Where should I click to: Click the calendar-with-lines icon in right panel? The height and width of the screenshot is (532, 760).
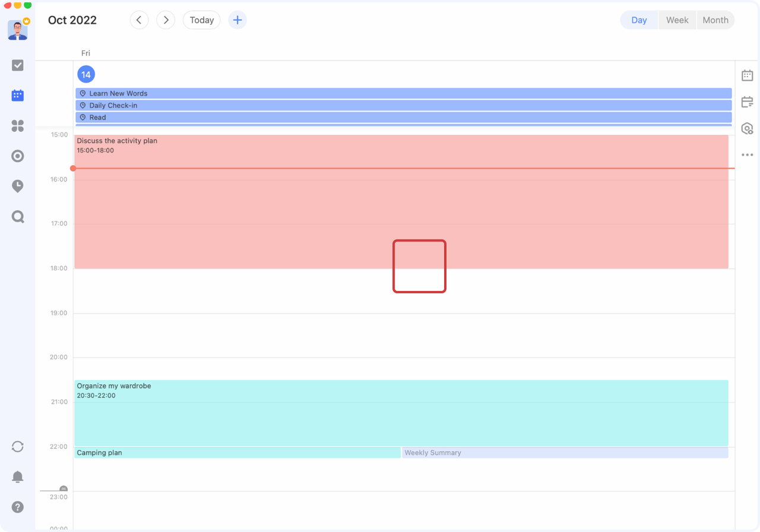(x=748, y=102)
